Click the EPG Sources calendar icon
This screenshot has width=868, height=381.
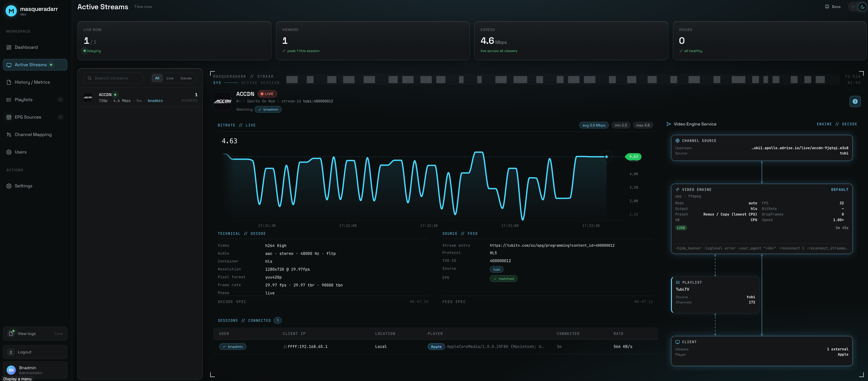point(9,117)
